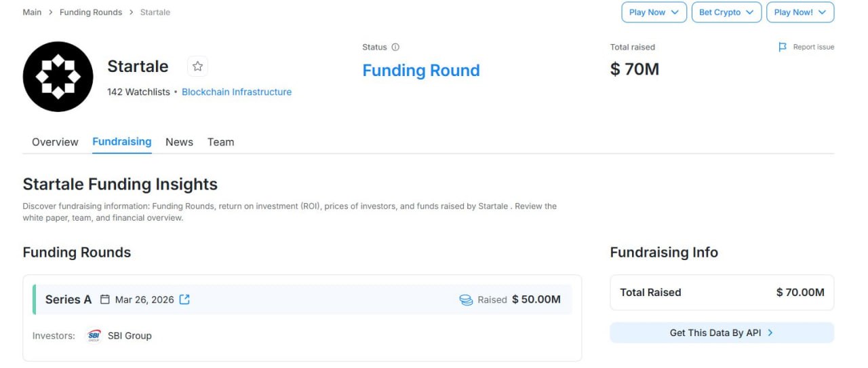Expand the Play Now dropdown
868x368 pixels.
click(x=654, y=12)
